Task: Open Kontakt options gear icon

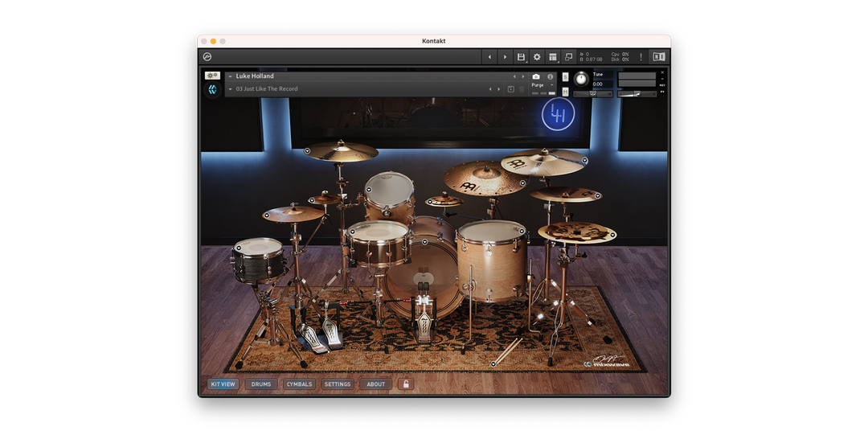Action: (x=537, y=57)
